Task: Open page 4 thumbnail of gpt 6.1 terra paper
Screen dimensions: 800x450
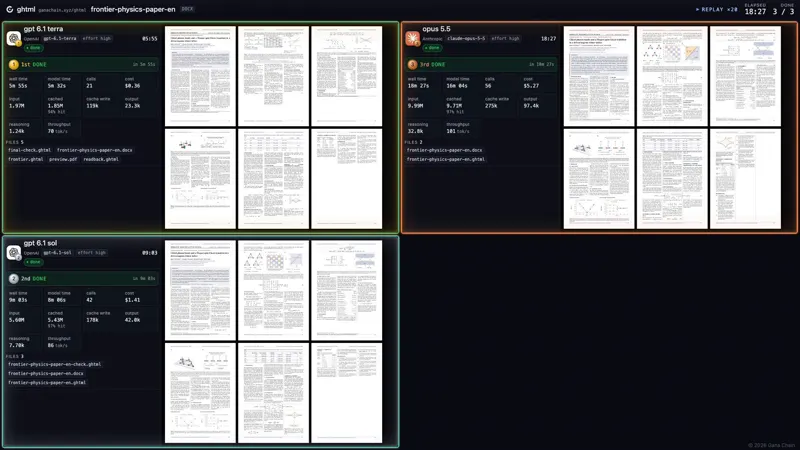Action: point(200,179)
